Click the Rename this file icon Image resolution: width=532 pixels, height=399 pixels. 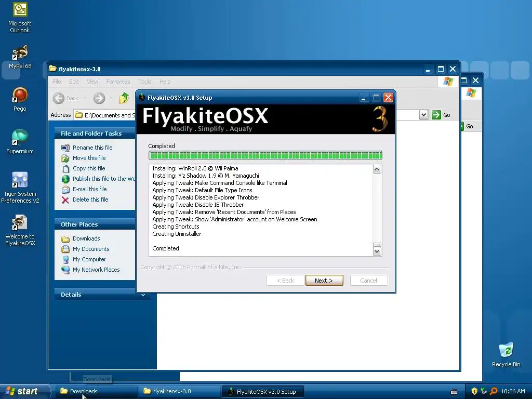coord(65,148)
